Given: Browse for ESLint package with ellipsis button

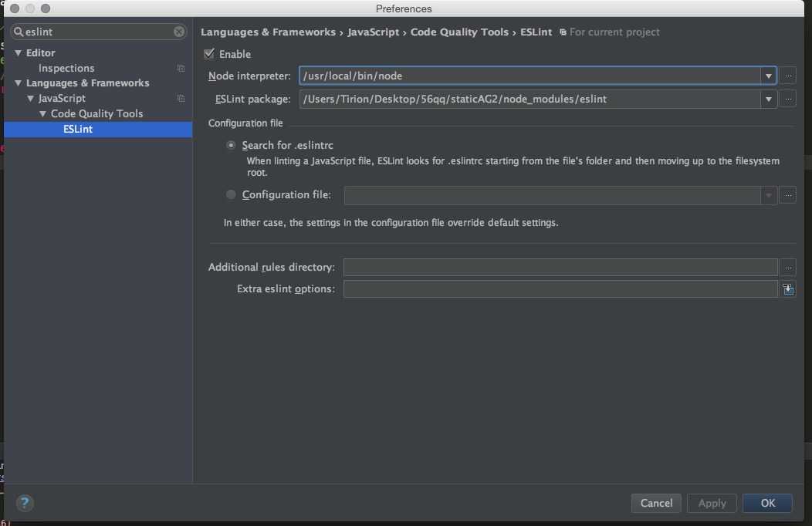Looking at the screenshot, I should (787, 99).
